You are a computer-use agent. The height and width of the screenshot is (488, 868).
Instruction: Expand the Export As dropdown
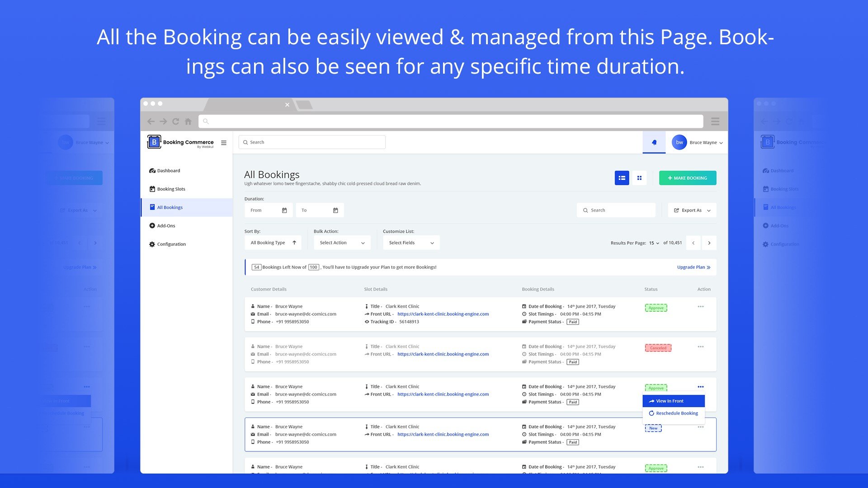[x=692, y=210]
